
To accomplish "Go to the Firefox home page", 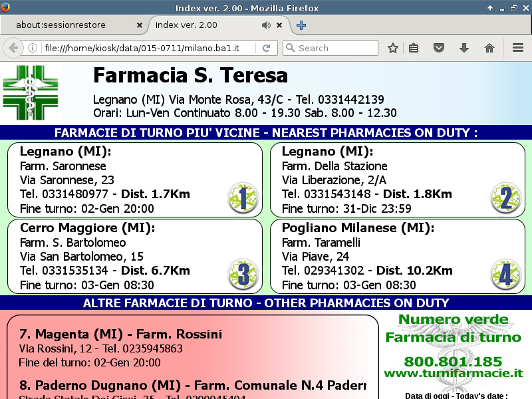I will [x=489, y=48].
